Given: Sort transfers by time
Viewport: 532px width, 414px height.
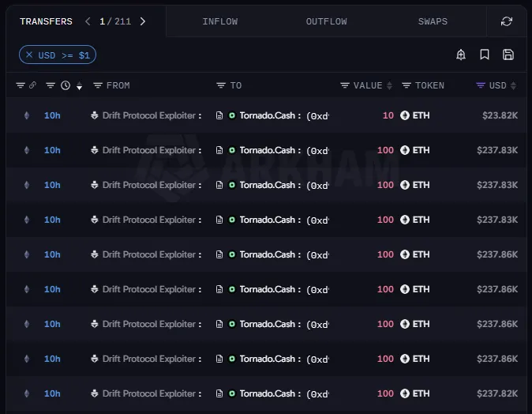Looking at the screenshot, I should pyautogui.click(x=79, y=85).
